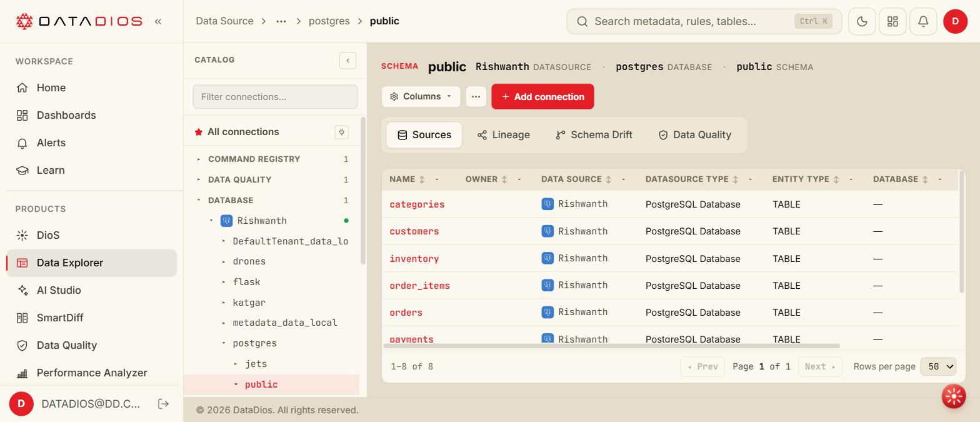Switch to Sources tab
This screenshot has width=980, height=422.
pos(424,135)
